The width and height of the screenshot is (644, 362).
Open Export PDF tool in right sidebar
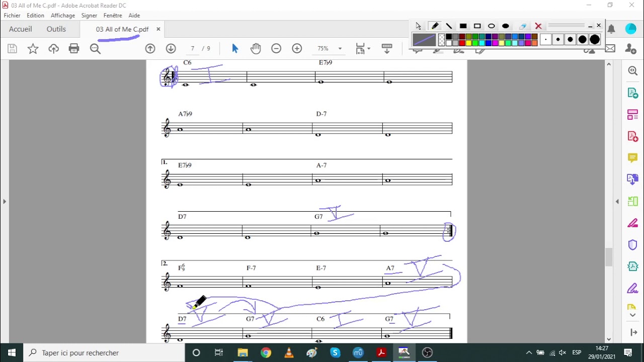tap(632, 93)
